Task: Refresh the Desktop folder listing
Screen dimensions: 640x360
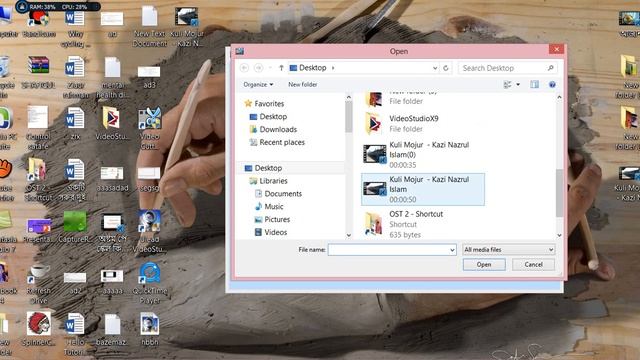Action: pyautogui.click(x=446, y=68)
